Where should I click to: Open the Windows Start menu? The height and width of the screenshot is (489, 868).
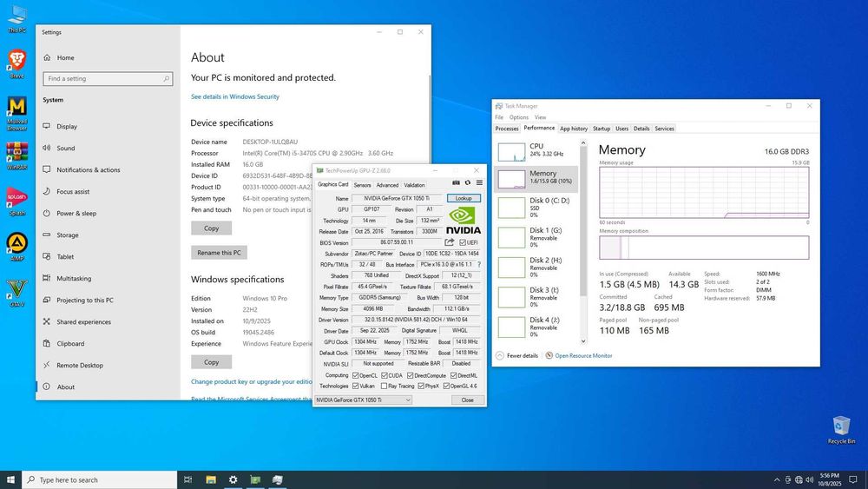[10, 479]
